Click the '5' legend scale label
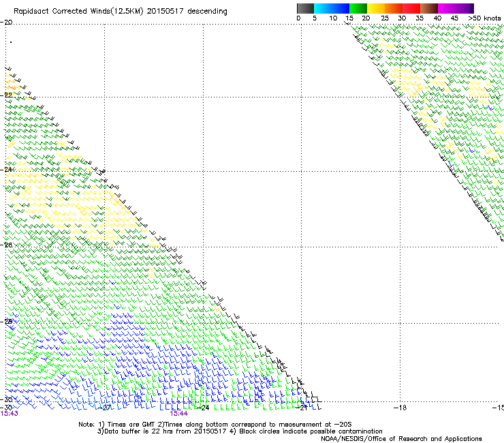504x443 pixels. coord(315,18)
